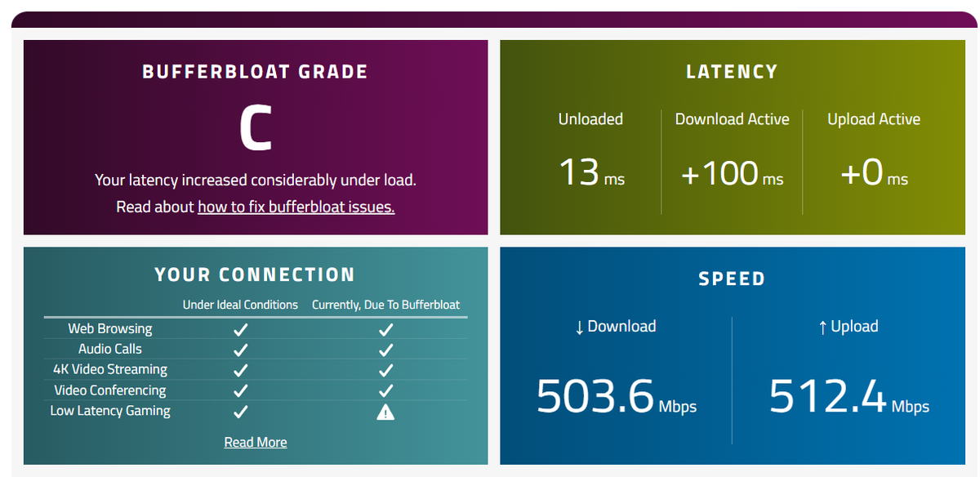The height and width of the screenshot is (477, 980).
Task: Click the Low Latency Gaming ideal checkmark
Action: (240, 412)
